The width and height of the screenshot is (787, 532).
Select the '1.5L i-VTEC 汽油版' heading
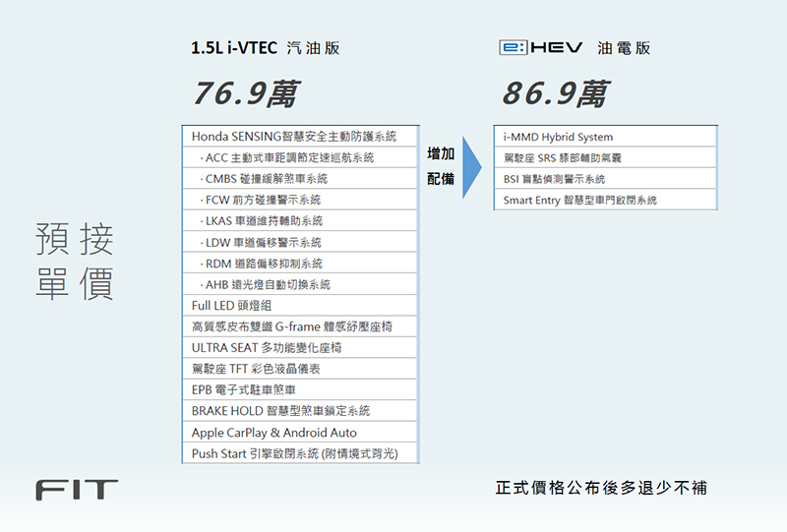266,47
